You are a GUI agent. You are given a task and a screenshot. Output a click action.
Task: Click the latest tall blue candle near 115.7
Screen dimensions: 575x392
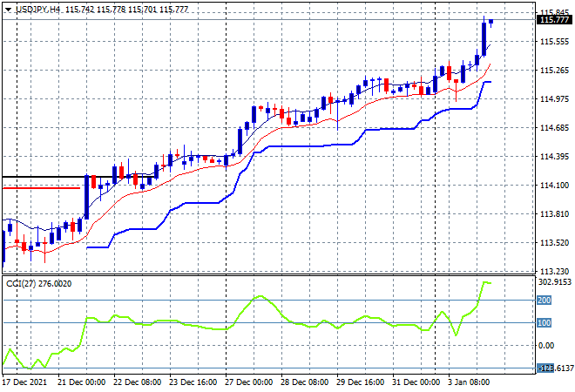[484, 38]
